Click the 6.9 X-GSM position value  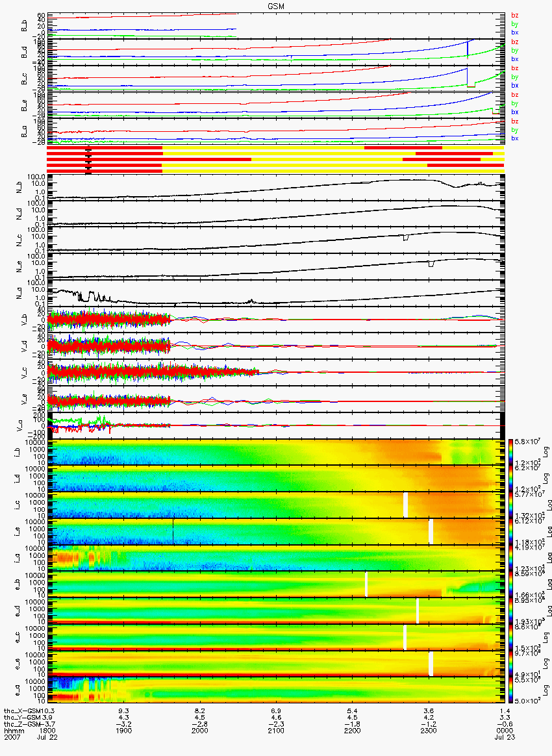click(x=276, y=711)
